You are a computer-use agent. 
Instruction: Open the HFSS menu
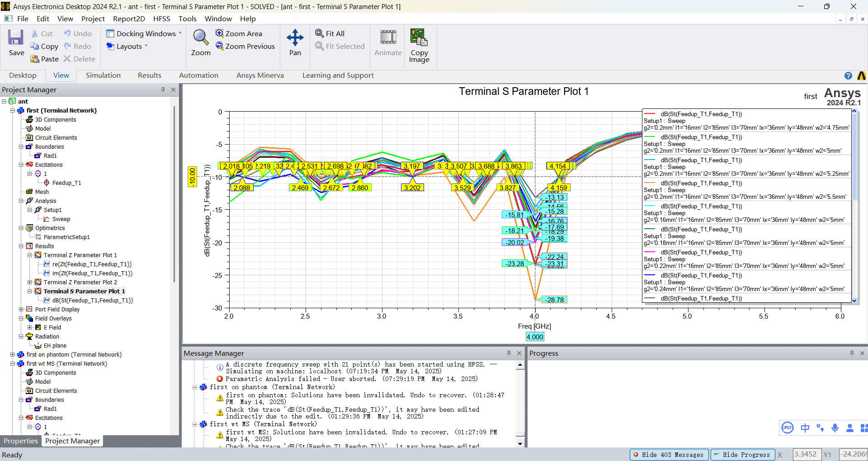pos(162,19)
